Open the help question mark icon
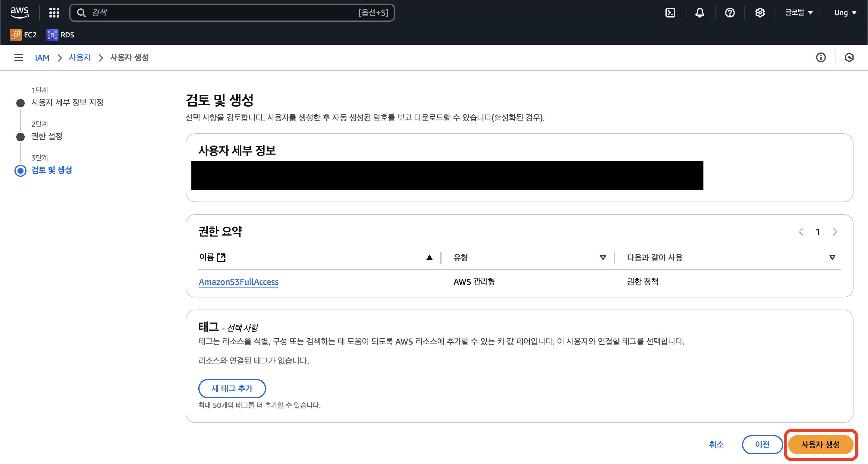The height and width of the screenshot is (464, 868). pos(729,12)
